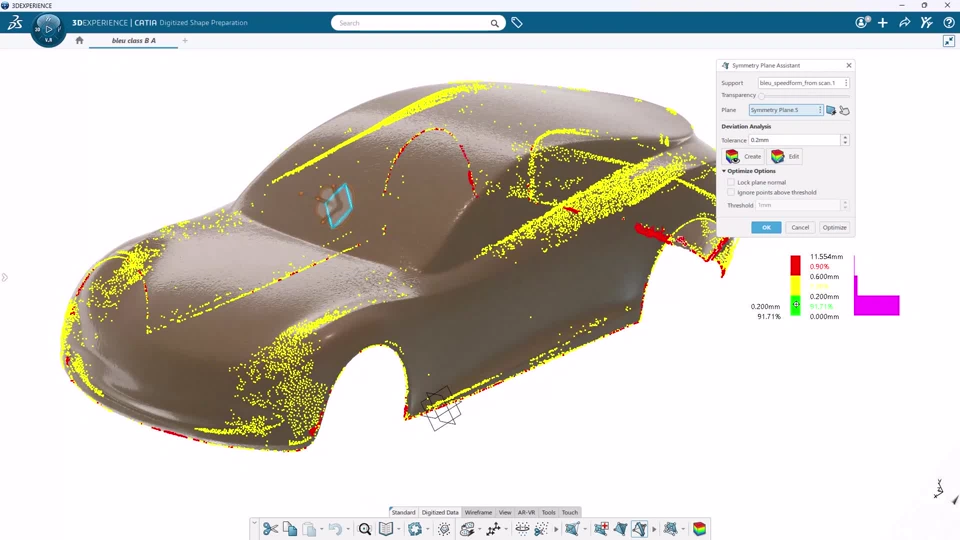Click the Copy icon in toolbar
The width and height of the screenshot is (960, 540).
click(290, 529)
